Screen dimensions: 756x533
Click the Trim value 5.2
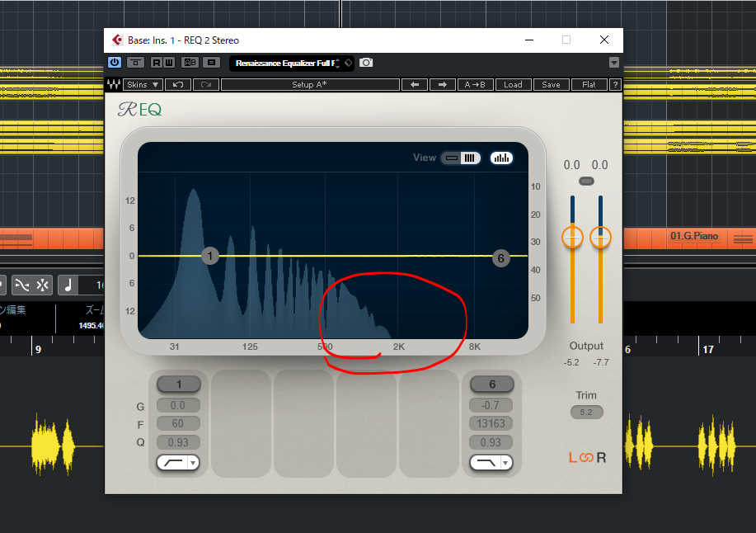click(x=586, y=413)
